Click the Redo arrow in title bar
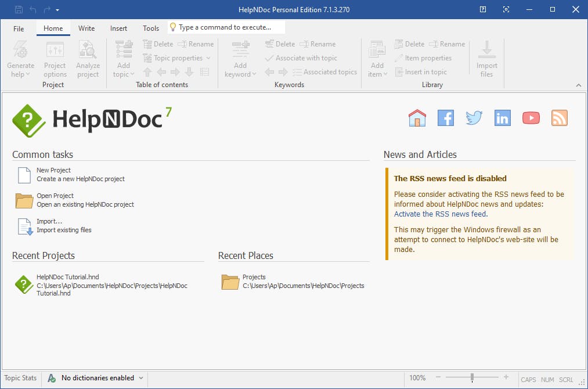The image size is (588, 389). coord(47,10)
